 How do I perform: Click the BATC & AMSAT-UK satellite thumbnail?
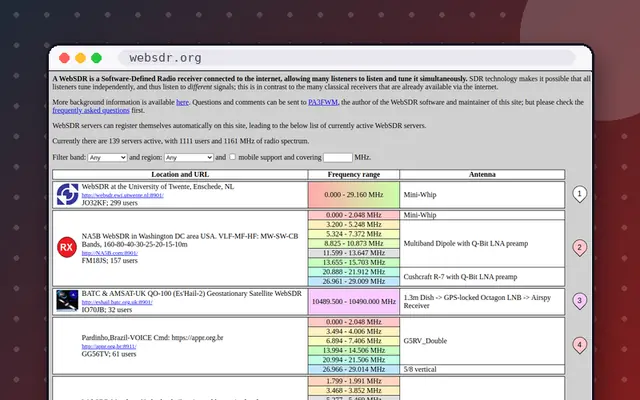tap(67, 301)
